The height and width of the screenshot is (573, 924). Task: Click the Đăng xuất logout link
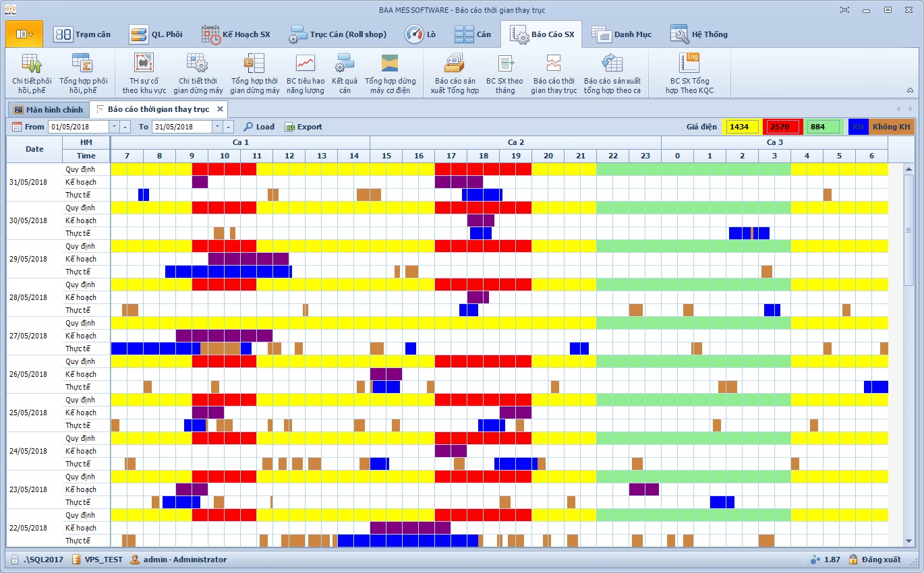[x=881, y=560]
